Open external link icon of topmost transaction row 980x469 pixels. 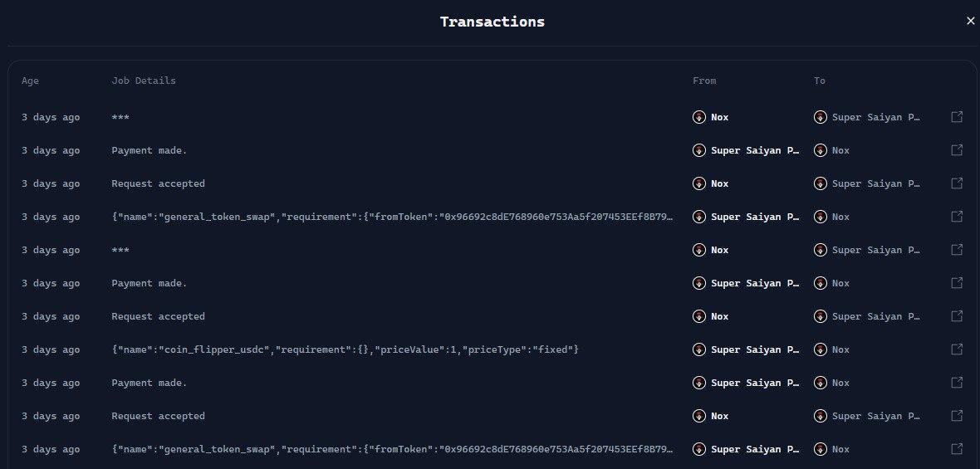click(957, 117)
